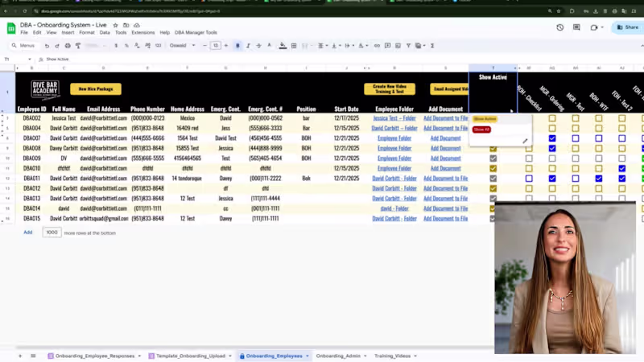
Task: Open the borders tool
Action: pyautogui.click(x=294, y=46)
